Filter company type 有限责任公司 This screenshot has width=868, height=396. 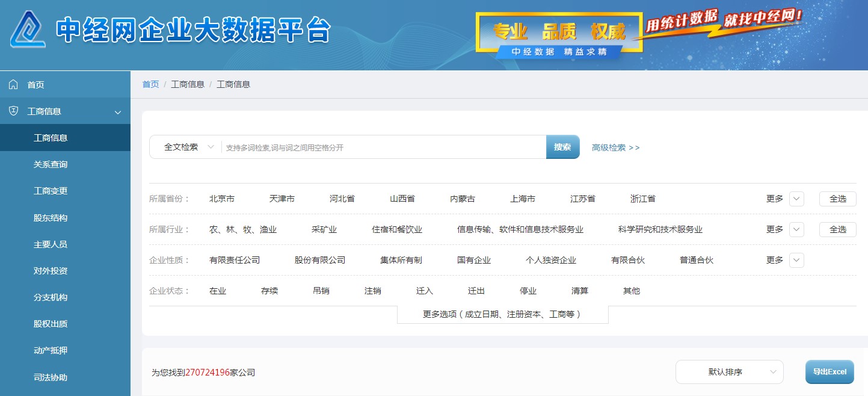click(235, 260)
